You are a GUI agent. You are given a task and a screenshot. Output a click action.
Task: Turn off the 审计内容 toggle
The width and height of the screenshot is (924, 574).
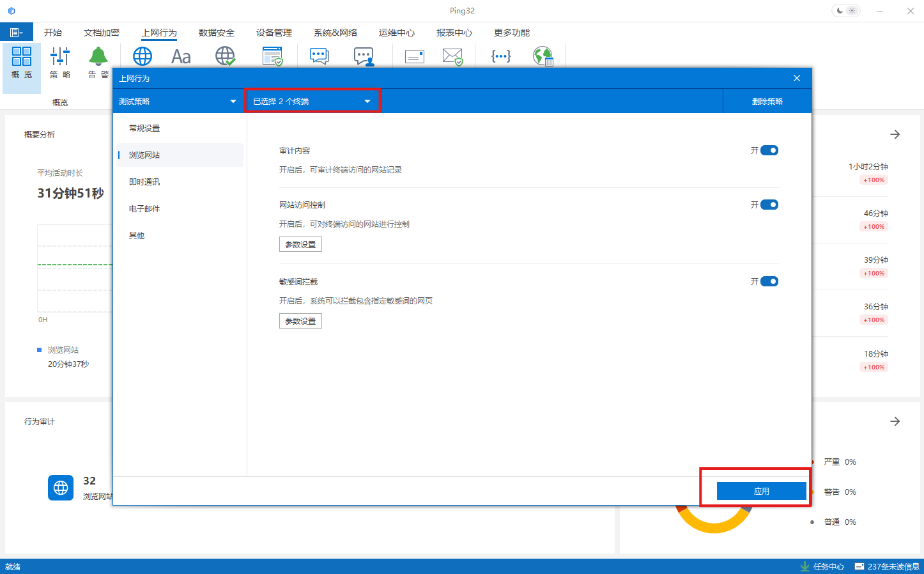769,151
